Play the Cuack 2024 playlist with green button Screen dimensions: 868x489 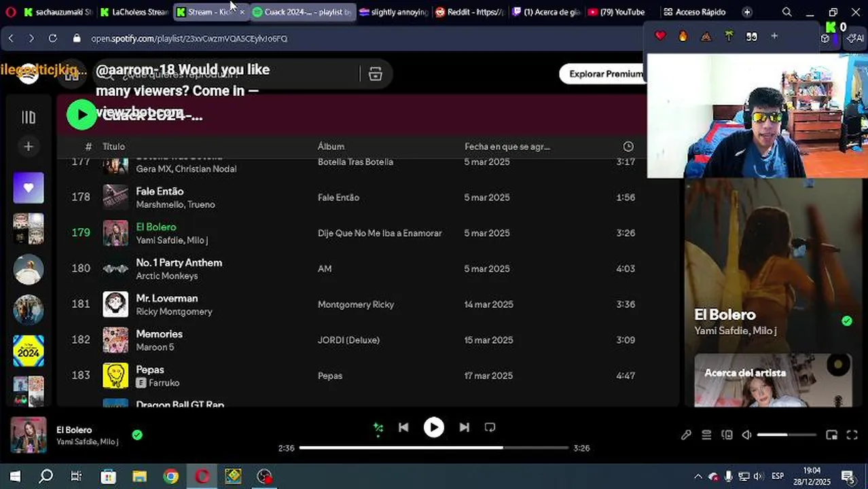(x=82, y=115)
